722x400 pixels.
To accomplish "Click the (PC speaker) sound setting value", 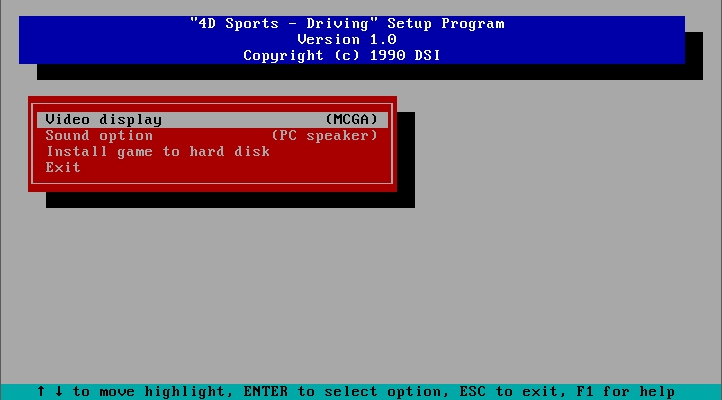I will (x=324, y=136).
